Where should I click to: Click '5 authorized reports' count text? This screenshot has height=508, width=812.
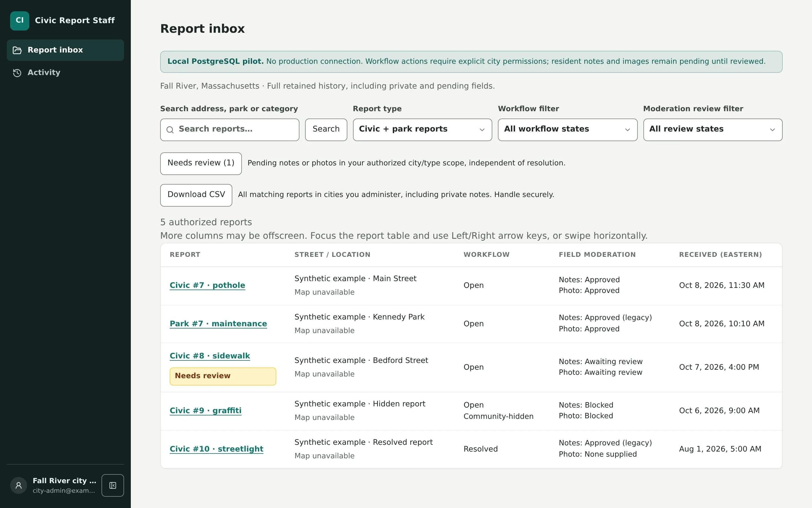click(x=206, y=222)
